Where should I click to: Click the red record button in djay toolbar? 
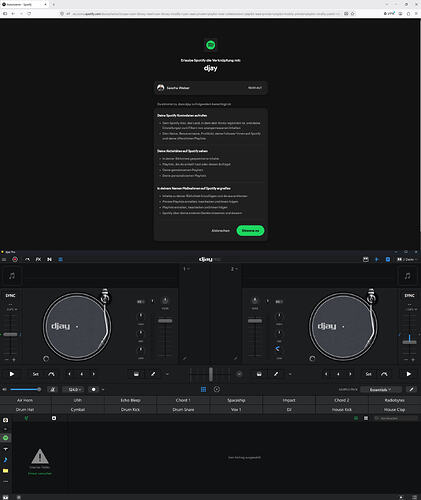pyautogui.click(x=15, y=259)
